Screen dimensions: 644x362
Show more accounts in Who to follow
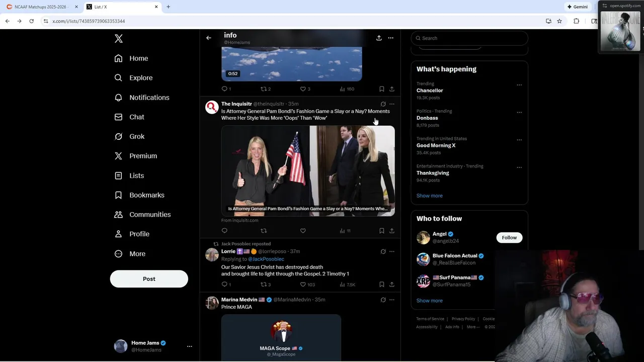(430, 301)
